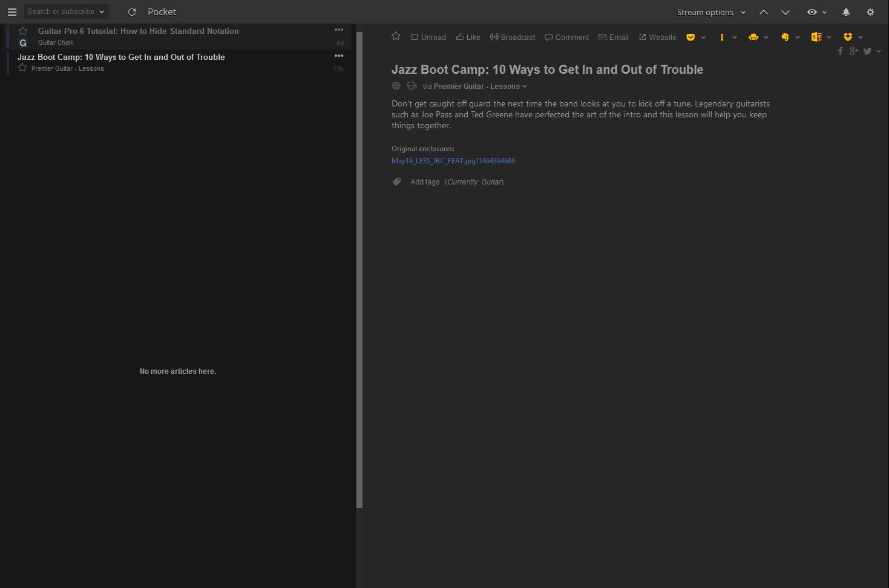Click the globe icon under the headline
The height and width of the screenshot is (588, 889).
[396, 86]
